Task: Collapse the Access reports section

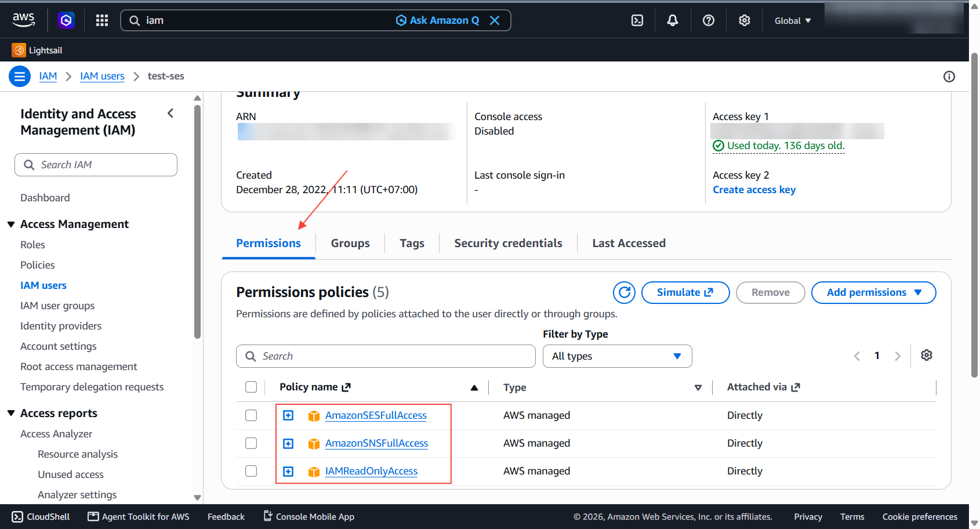Action: [11, 413]
